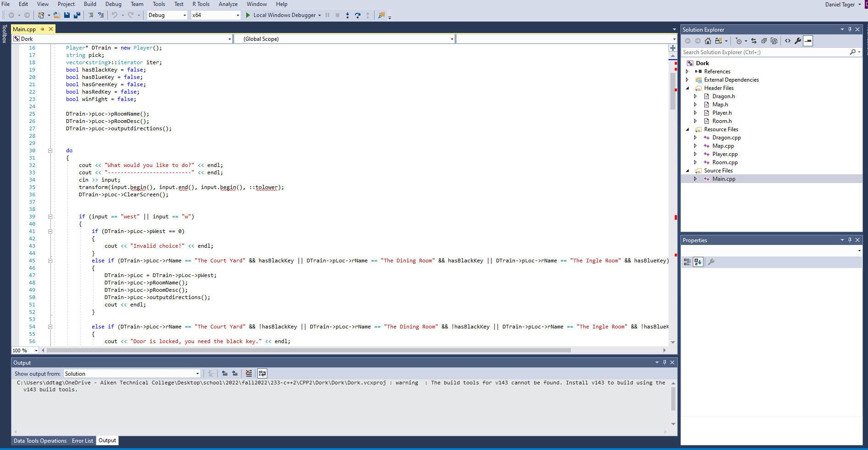
Task: Click the Open File toolbar icon
Action: click(x=57, y=15)
